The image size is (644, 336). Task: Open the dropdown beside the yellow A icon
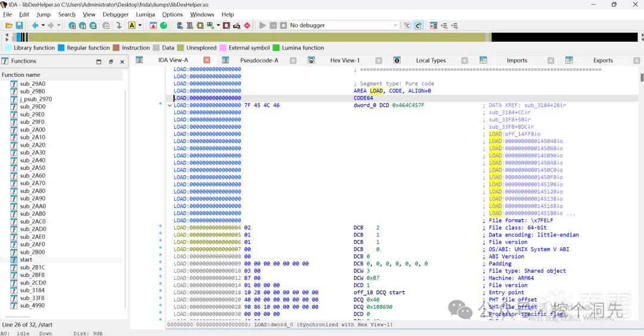[140, 26]
